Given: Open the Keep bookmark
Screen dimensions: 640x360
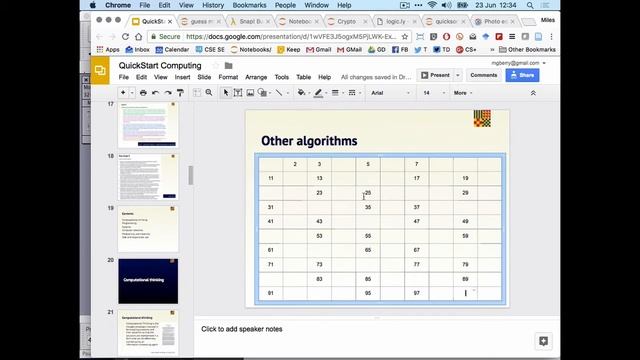Looking at the screenshot, I should tap(289, 49).
